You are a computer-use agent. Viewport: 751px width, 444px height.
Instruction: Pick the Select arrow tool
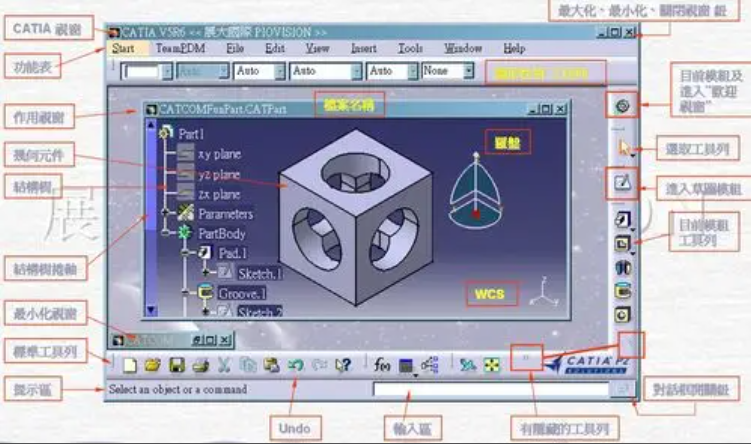(624, 148)
